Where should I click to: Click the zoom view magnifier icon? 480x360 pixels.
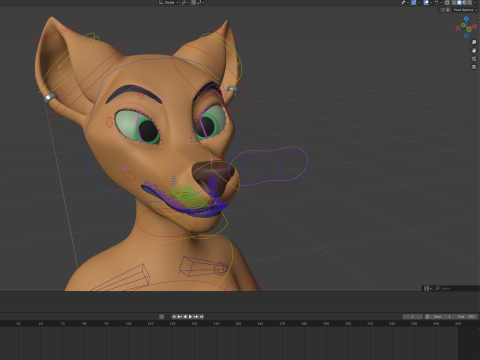[x=474, y=42]
